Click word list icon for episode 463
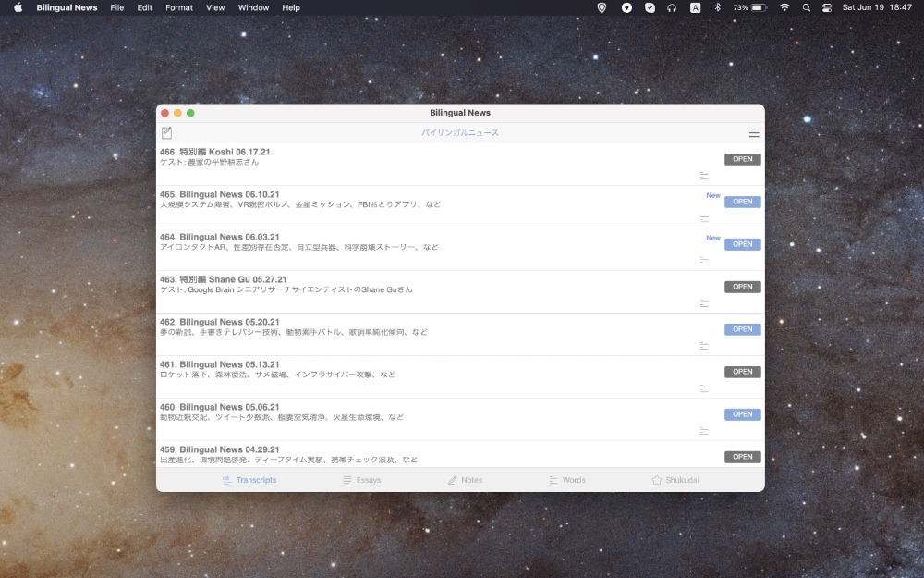Viewport: 924px width, 578px height. [704, 303]
